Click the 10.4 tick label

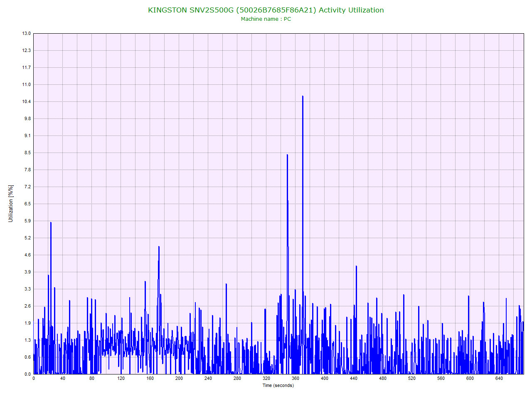[27, 101]
